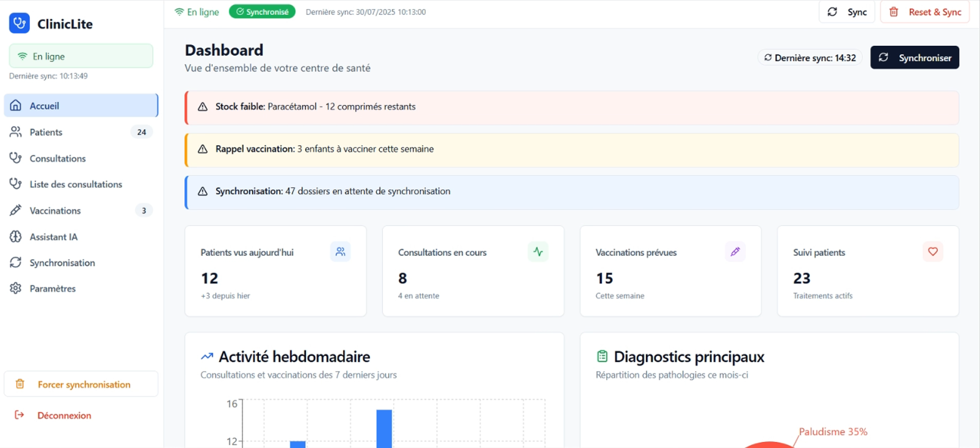
Task: Click the Stock faible Paracétamol alert text
Action: [x=316, y=106]
